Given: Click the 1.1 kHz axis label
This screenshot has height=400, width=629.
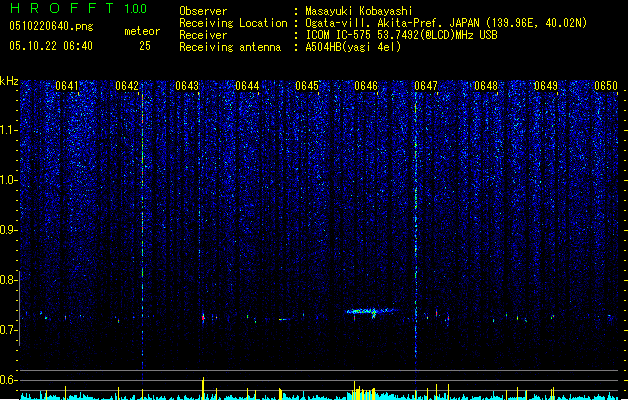Looking at the screenshot, I should pyautogui.click(x=8, y=130).
